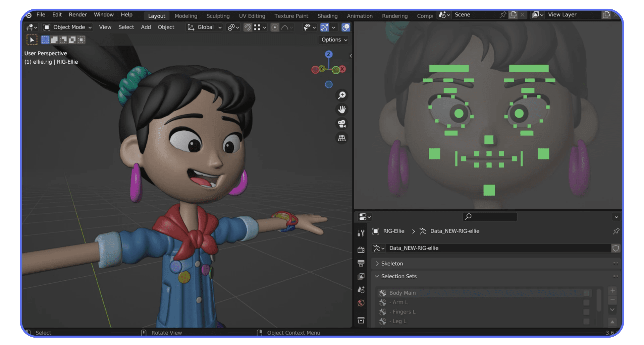Click the Z axis on the navigation gizmo
The image size is (644, 345).
tap(328, 54)
